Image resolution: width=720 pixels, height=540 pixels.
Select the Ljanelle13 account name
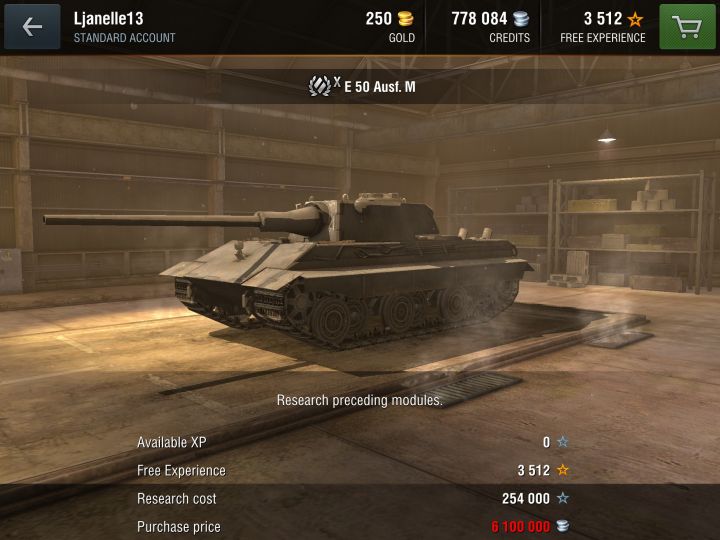pos(108,19)
